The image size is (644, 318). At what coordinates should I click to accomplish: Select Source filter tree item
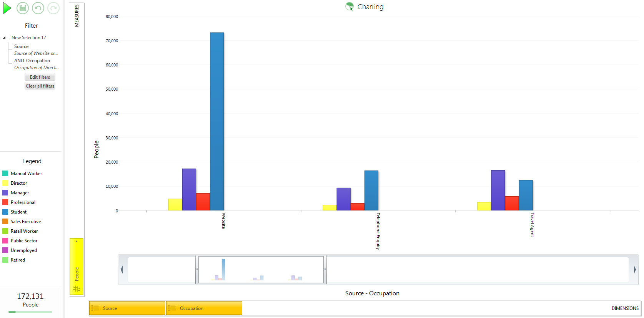pyautogui.click(x=22, y=46)
